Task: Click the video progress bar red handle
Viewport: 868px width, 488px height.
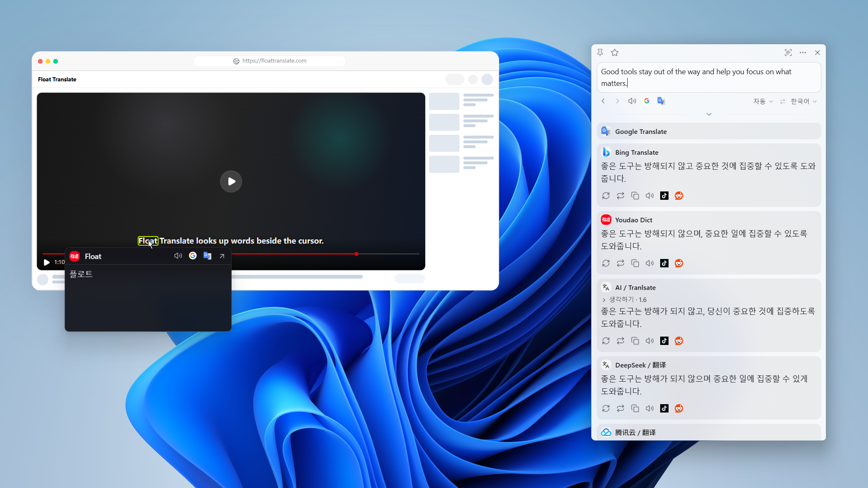Action: tap(356, 254)
